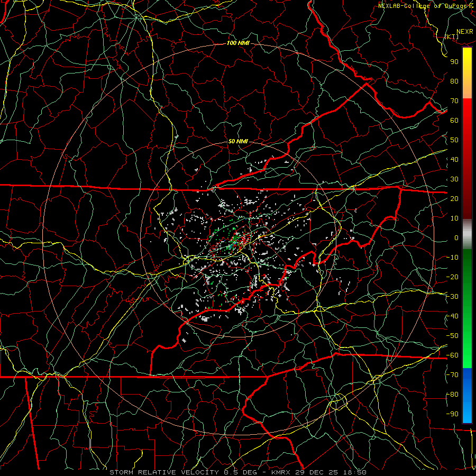Screen dimensions: 476x476
Task: Click the 10 knot scale label
Action: (x=454, y=218)
